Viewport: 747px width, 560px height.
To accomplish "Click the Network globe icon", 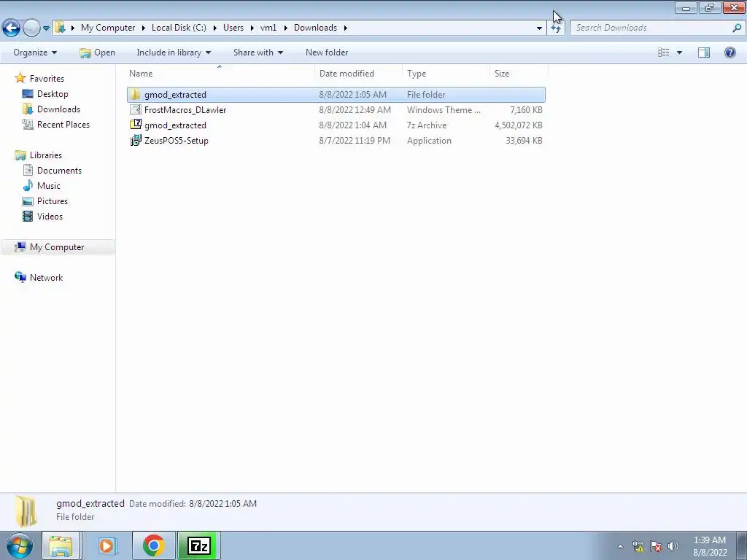I will tap(20, 277).
